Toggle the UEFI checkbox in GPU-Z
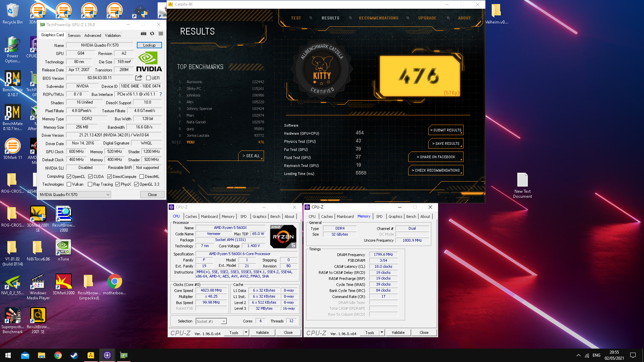The image size is (644, 362). coord(148,78)
